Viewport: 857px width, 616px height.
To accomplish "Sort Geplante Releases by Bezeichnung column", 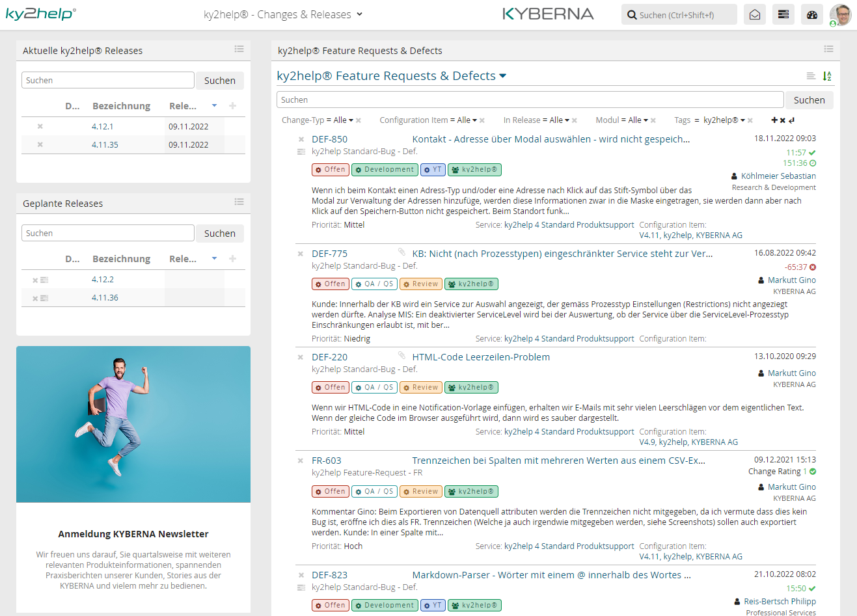I will (x=121, y=258).
